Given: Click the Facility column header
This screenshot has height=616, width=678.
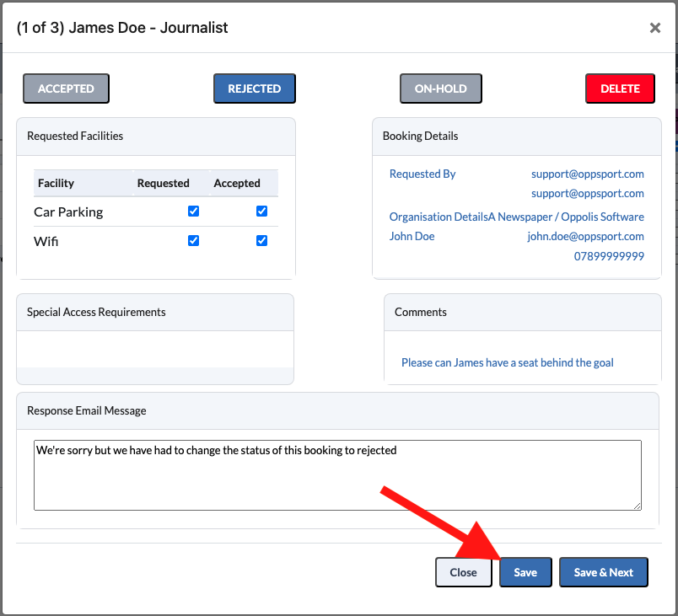Looking at the screenshot, I should [x=56, y=183].
